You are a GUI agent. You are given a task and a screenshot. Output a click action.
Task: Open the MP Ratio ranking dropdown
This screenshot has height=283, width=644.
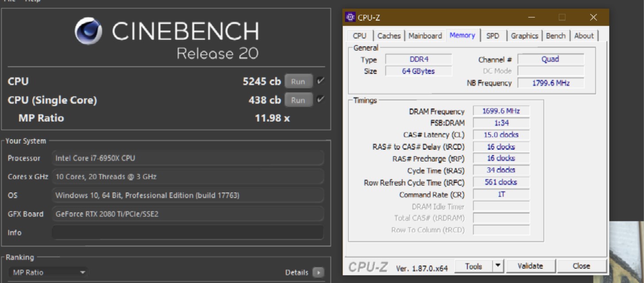pos(48,272)
